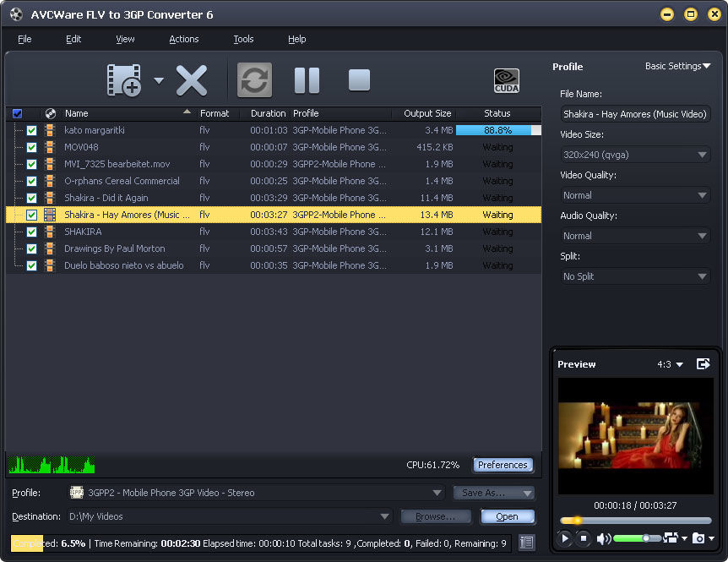Screen dimensions: 728x562
Task: Pause conversion with the Pause icon
Action: [x=307, y=80]
